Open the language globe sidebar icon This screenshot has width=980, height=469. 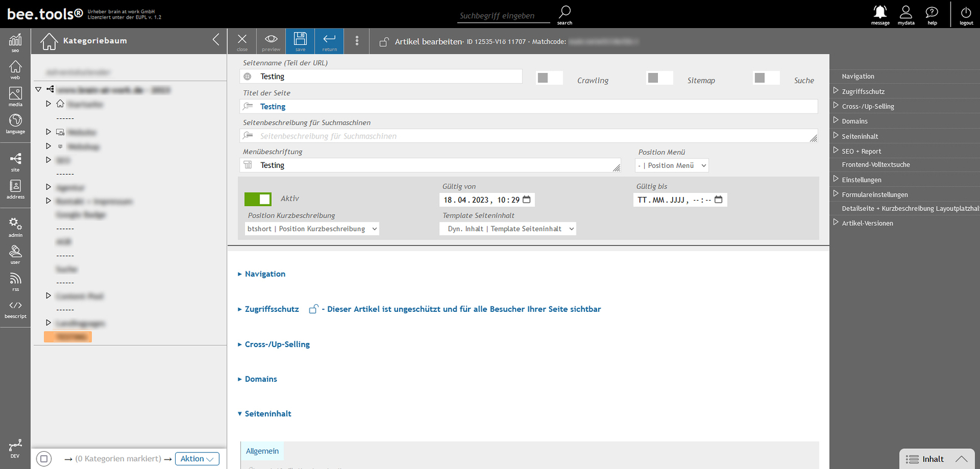[x=15, y=124]
